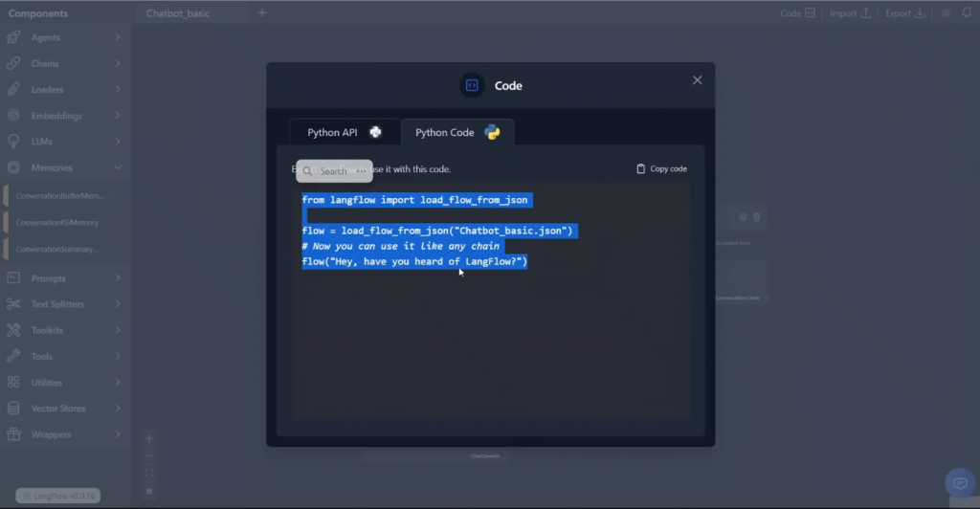Expand the Chains component category
This screenshot has height=509, width=980.
click(x=64, y=64)
